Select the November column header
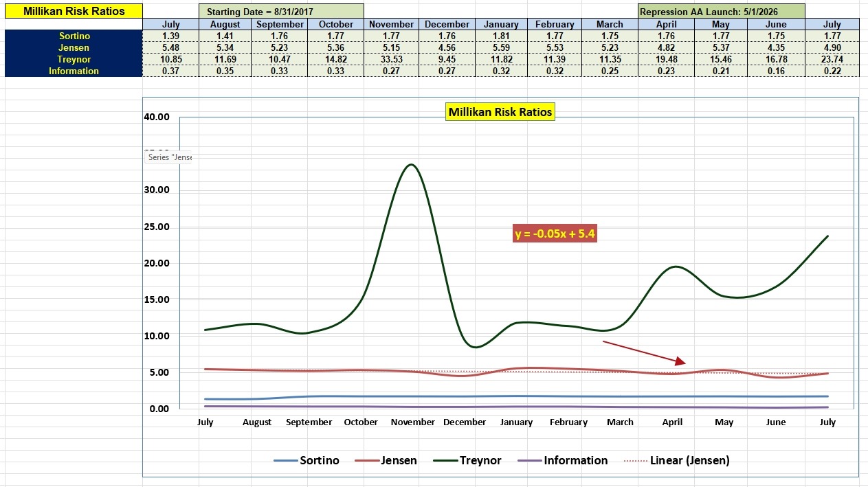 pyautogui.click(x=391, y=24)
